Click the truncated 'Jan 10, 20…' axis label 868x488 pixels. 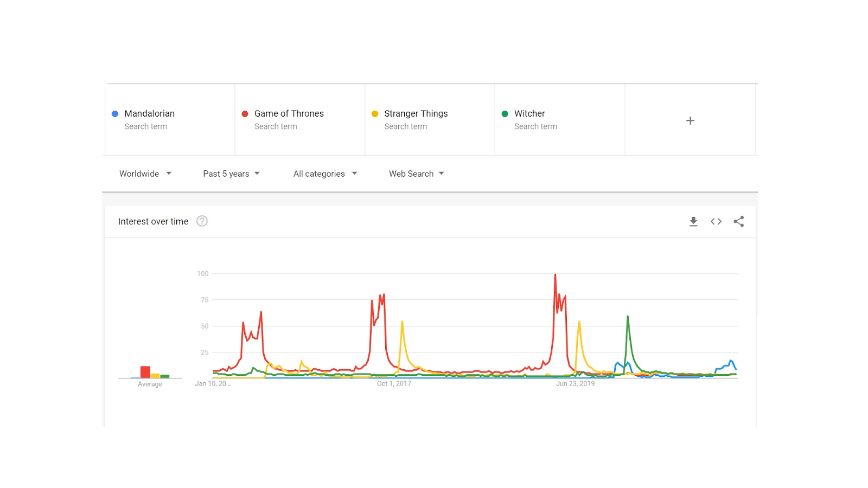click(213, 383)
